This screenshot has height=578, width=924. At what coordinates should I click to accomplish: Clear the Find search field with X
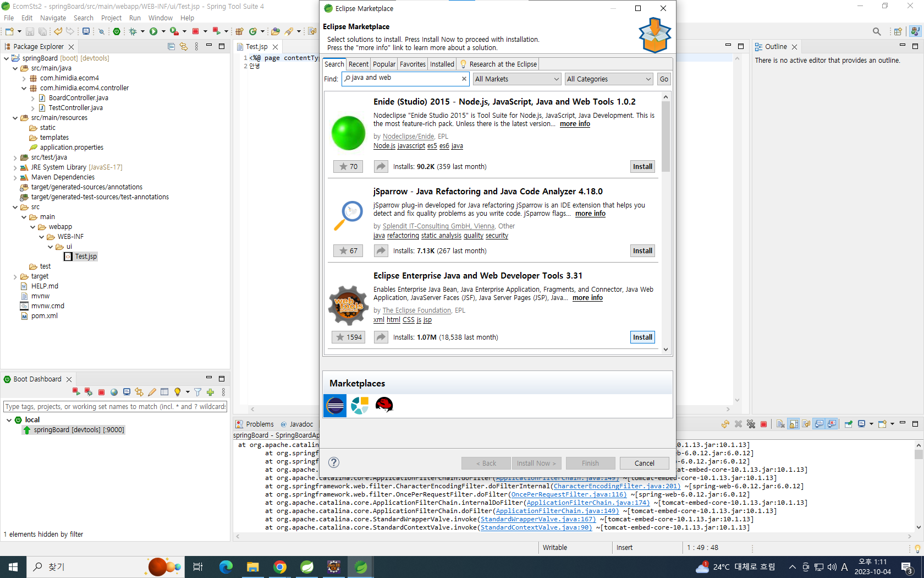point(464,79)
